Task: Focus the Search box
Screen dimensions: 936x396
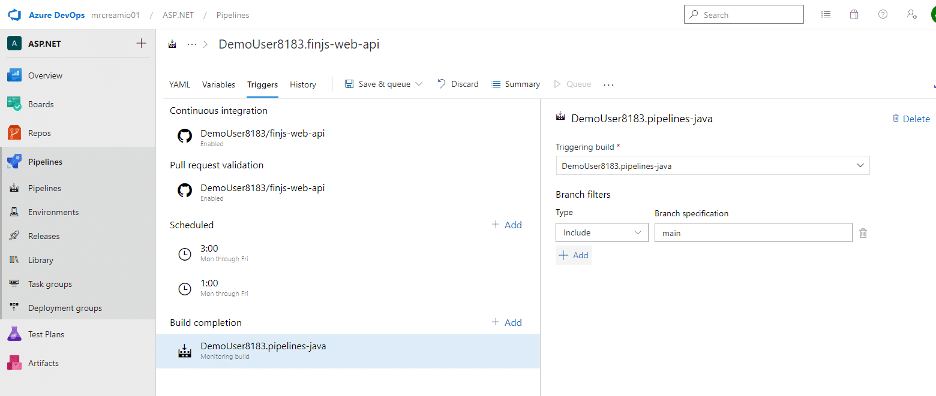Action: point(744,15)
